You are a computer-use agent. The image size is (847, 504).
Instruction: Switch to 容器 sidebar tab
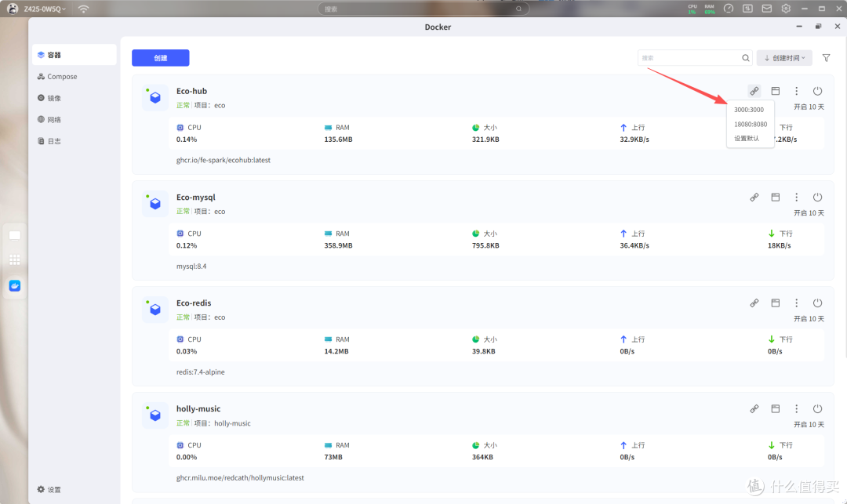[x=74, y=55]
